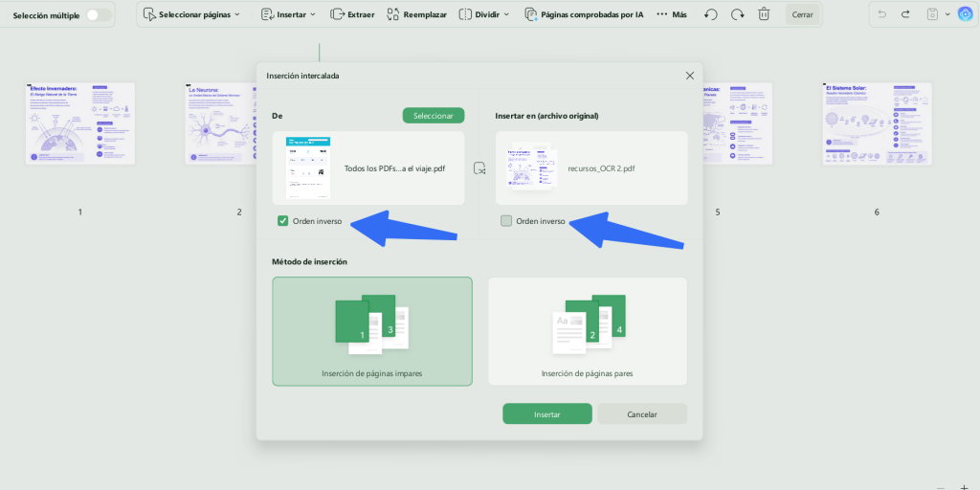980x490 pixels.
Task: Close the Inserción intercalada dialog
Action: click(690, 76)
